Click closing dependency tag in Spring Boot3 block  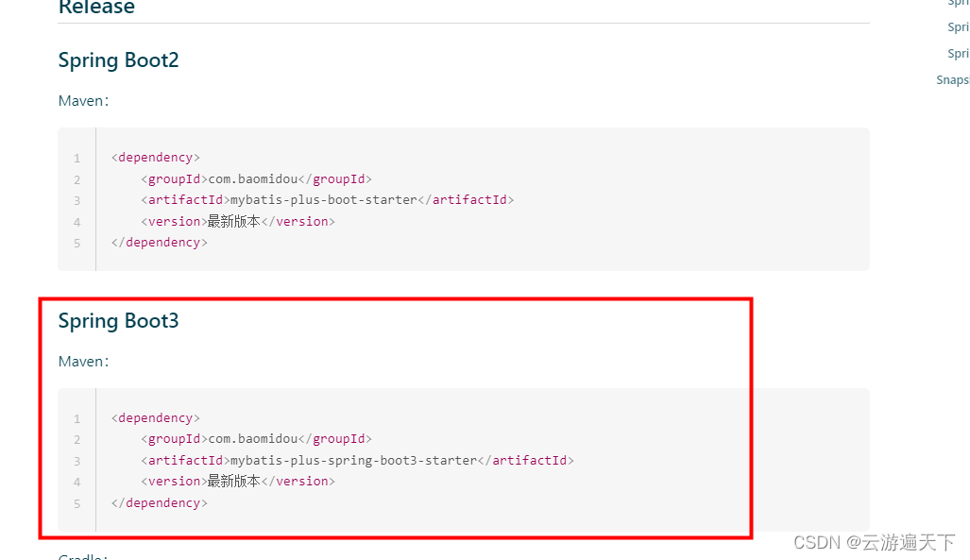pyautogui.click(x=159, y=503)
